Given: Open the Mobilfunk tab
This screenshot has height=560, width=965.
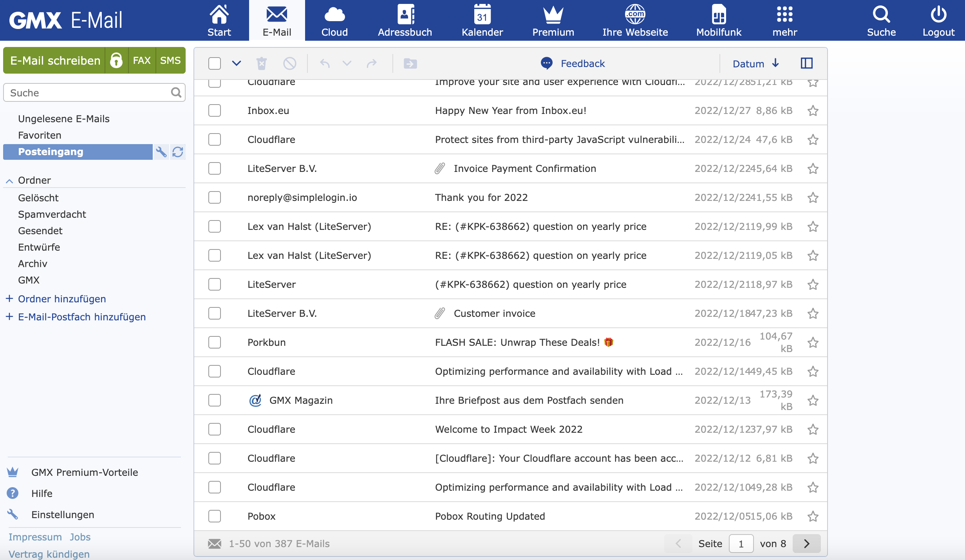Looking at the screenshot, I should 719,20.
